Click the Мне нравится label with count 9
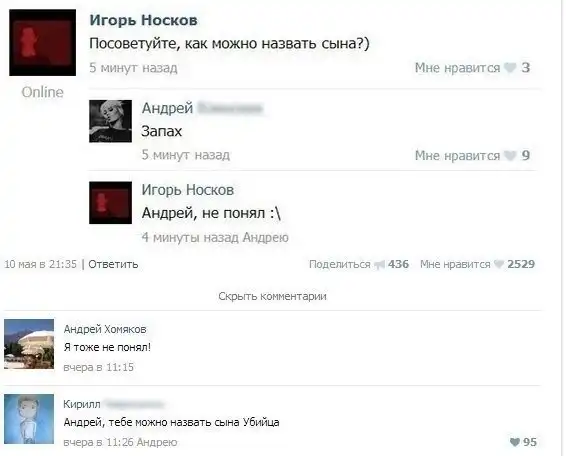Image resolution: width=566 pixels, height=456 pixels. click(x=457, y=156)
